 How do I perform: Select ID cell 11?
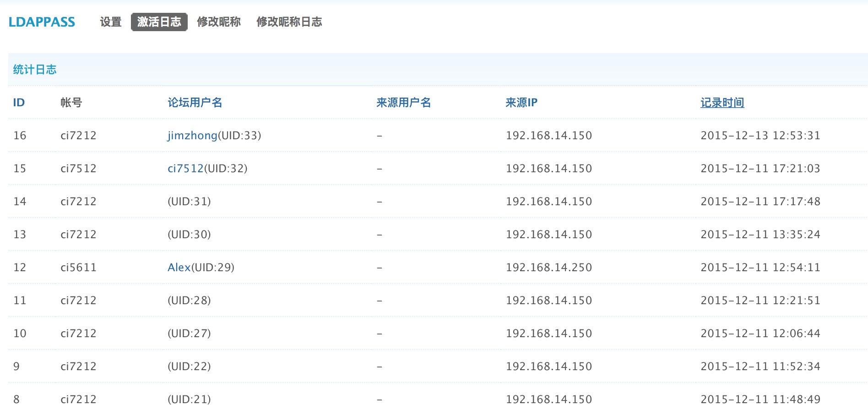tap(20, 301)
